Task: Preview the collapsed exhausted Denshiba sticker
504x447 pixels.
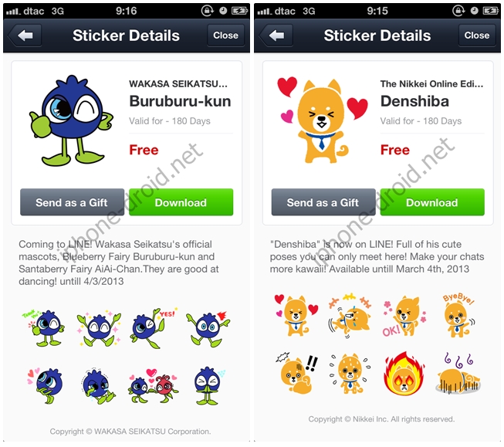Action: 458,374
